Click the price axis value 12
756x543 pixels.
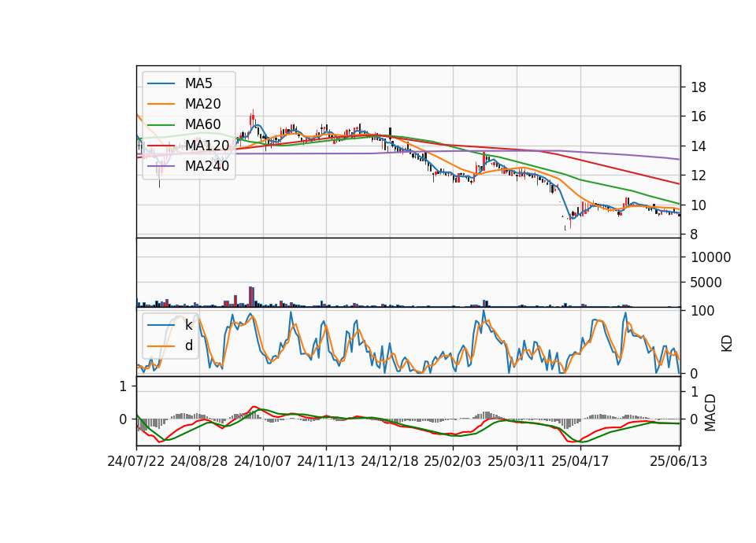(x=699, y=175)
